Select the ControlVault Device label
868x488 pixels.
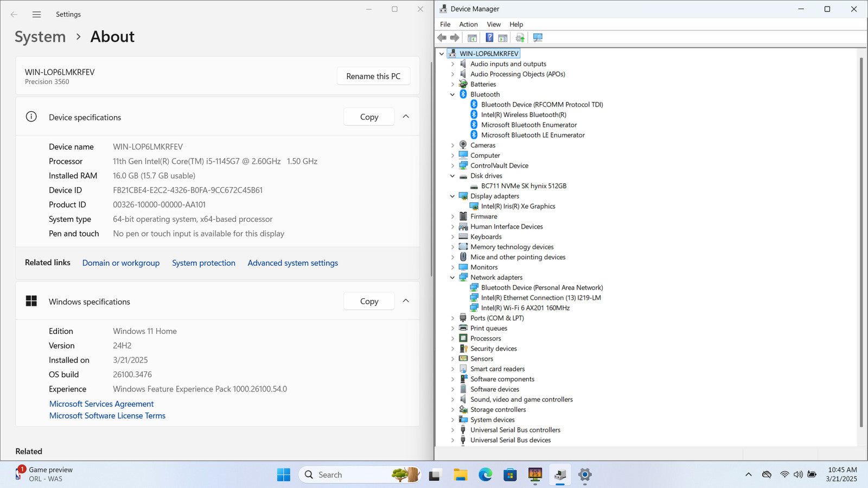(499, 165)
